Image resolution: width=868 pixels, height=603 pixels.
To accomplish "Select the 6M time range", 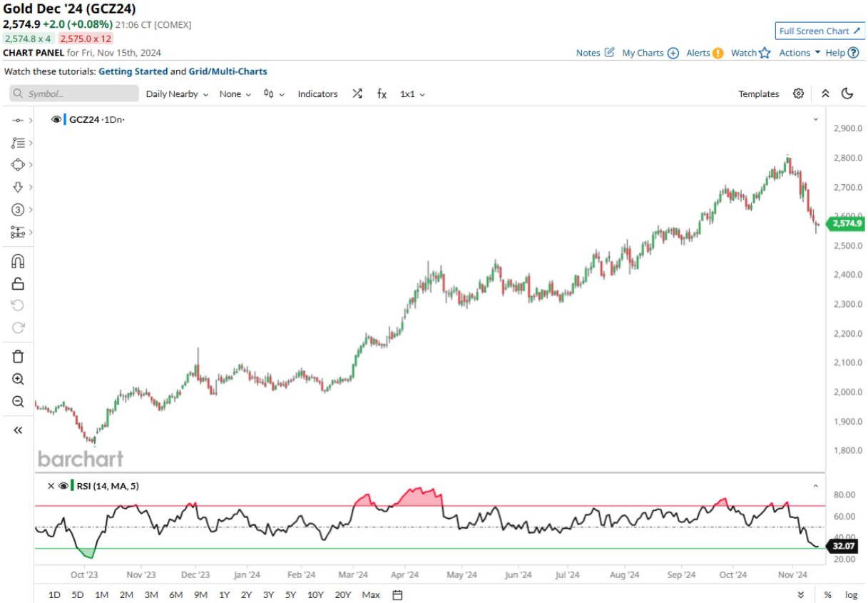I will pos(175,594).
